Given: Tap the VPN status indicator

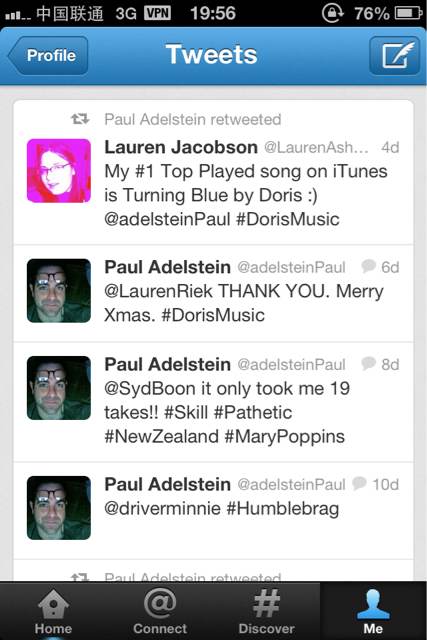Looking at the screenshot, I should coord(158,13).
